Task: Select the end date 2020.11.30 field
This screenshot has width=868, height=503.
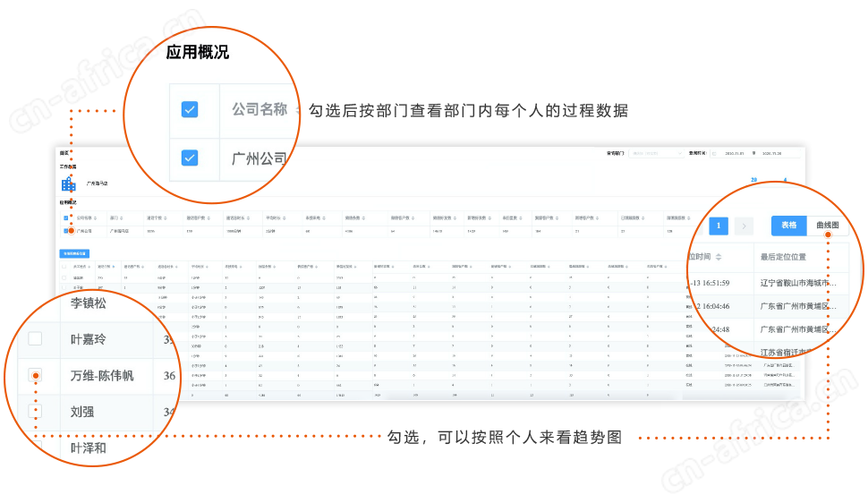Action: pyautogui.click(x=771, y=153)
